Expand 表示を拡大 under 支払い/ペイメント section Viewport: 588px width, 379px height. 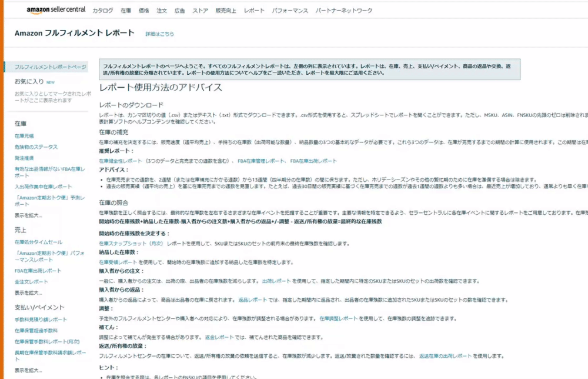(x=28, y=370)
